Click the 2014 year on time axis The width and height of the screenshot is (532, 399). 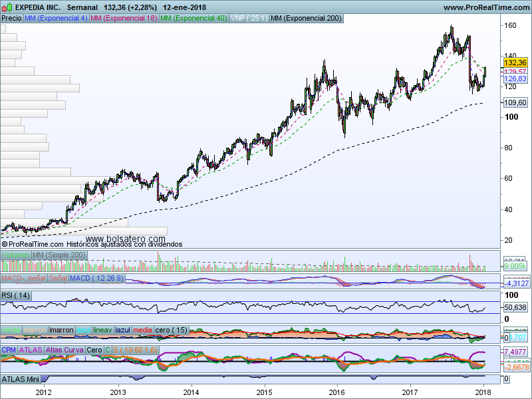point(192,392)
